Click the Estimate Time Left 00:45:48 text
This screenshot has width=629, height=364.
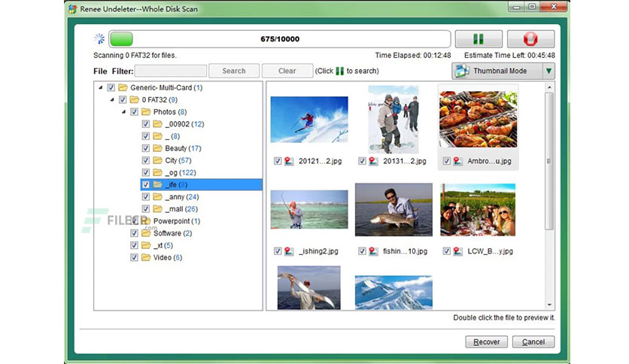[509, 56]
